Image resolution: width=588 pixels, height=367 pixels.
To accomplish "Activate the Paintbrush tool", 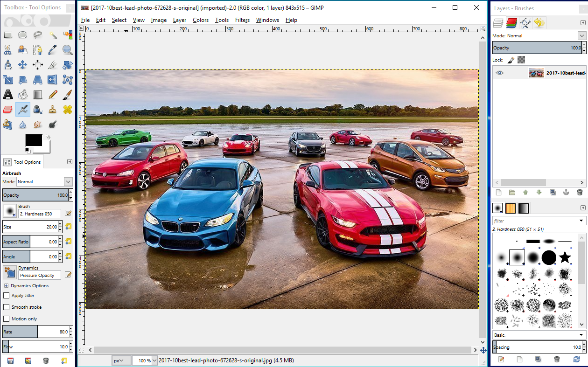I will (68, 95).
